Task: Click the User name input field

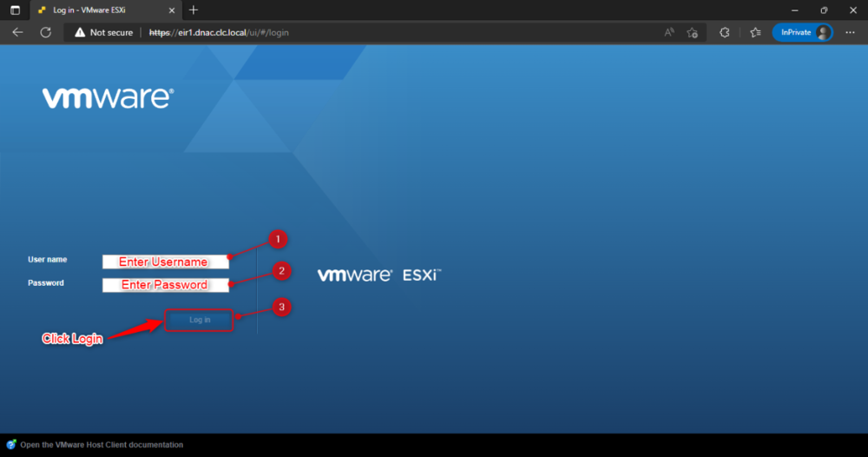Action: (x=166, y=262)
